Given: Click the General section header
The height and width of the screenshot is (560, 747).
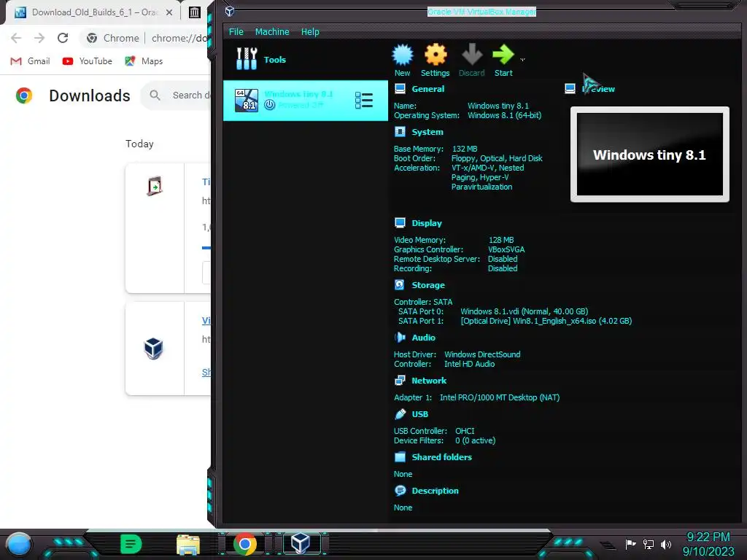Looking at the screenshot, I should [x=427, y=89].
